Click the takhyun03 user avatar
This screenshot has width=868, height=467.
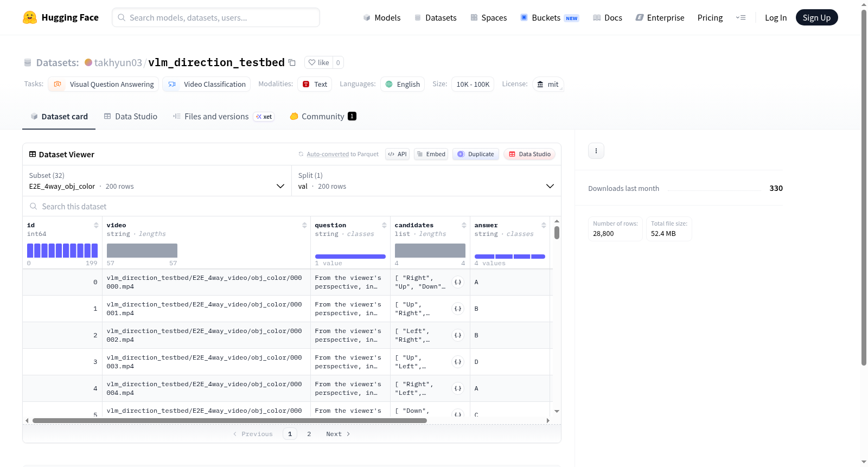point(88,62)
